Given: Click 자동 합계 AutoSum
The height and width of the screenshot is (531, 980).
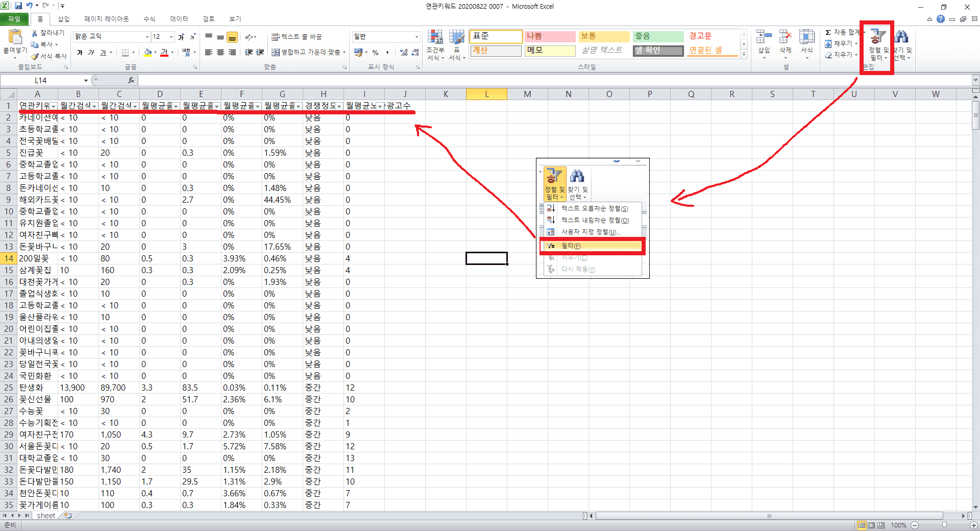Looking at the screenshot, I should pyautogui.click(x=842, y=32).
